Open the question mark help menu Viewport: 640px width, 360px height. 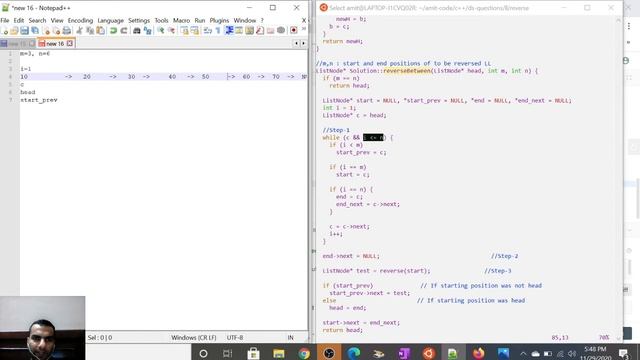(262, 20)
